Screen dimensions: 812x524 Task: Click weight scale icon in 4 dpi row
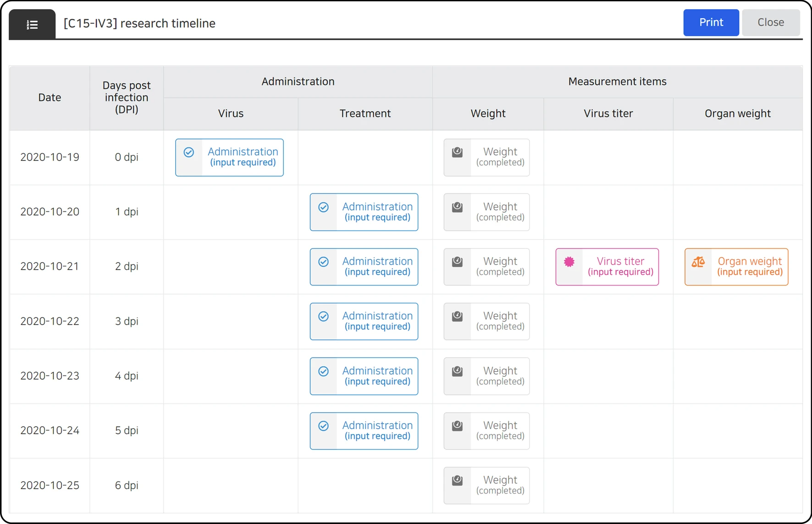click(x=457, y=371)
